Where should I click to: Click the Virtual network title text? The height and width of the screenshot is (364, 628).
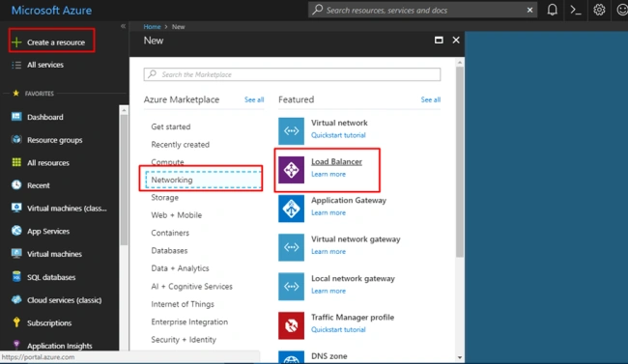[x=339, y=123]
